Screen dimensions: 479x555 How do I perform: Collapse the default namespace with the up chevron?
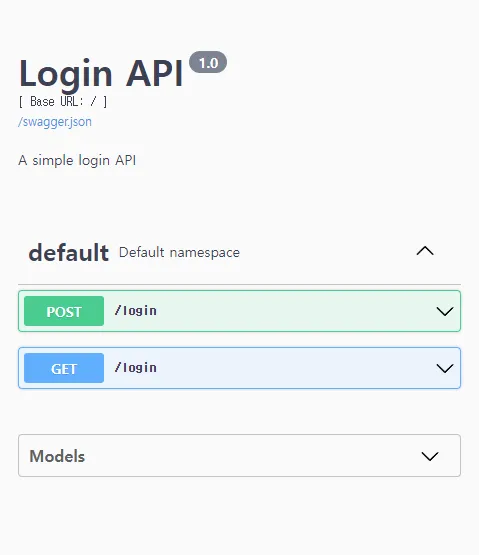[x=425, y=251]
